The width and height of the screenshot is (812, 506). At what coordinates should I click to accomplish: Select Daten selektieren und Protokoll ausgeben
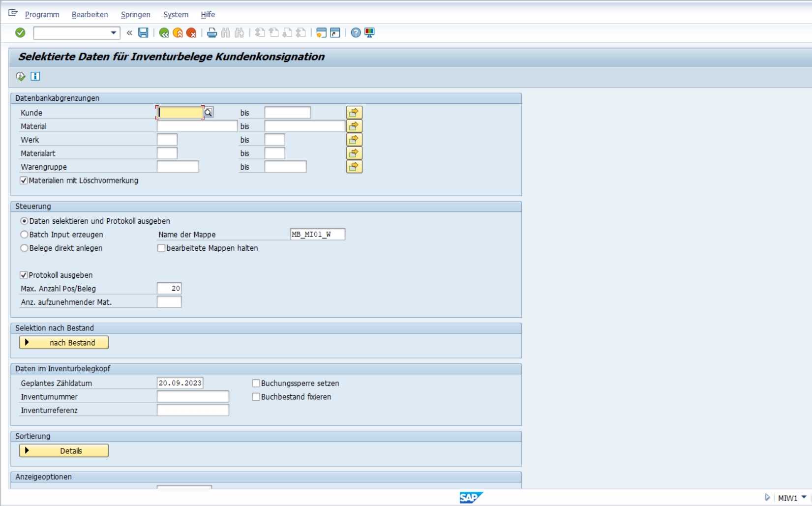(24, 221)
